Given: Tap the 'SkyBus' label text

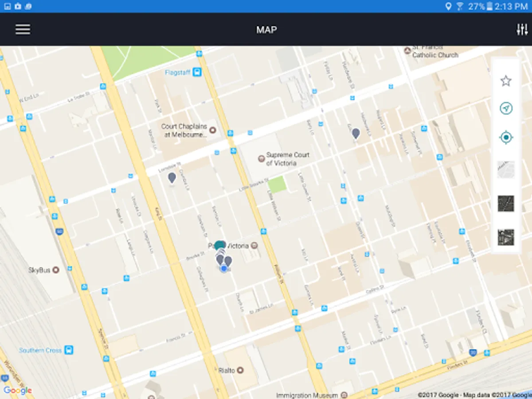Looking at the screenshot, I should click(39, 270).
